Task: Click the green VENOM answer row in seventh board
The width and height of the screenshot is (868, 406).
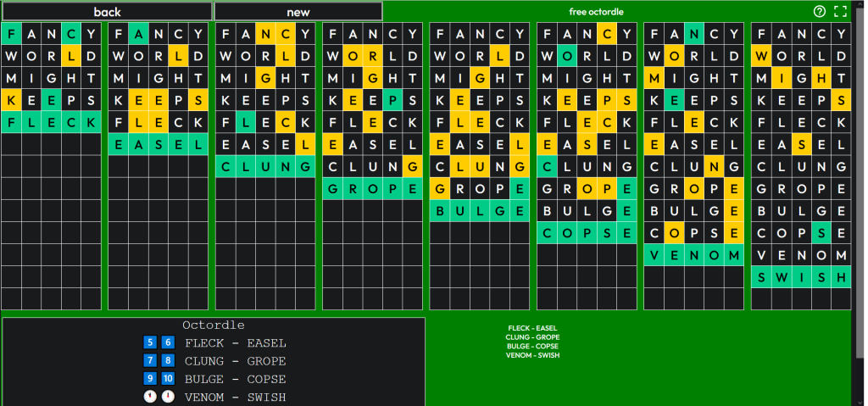Action: (693, 255)
